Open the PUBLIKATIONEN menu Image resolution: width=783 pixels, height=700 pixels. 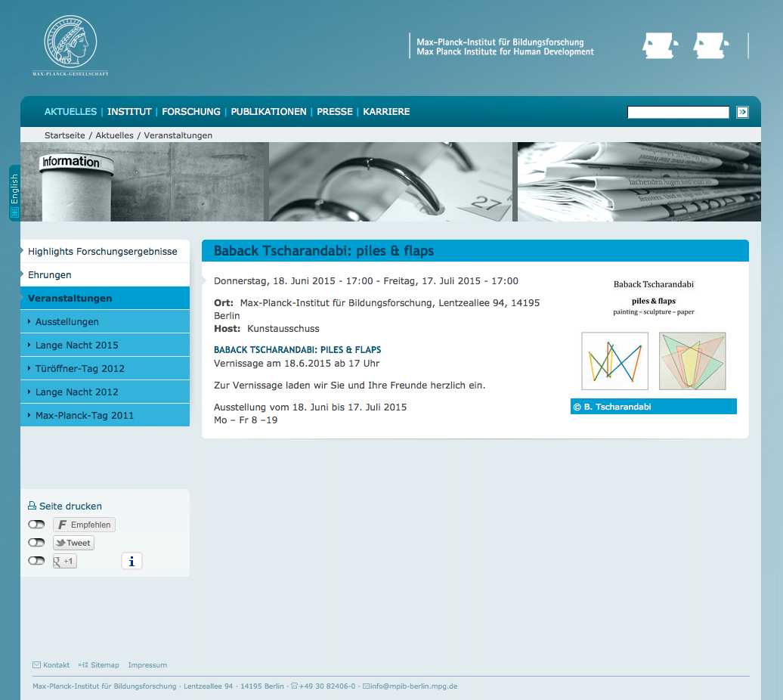(268, 112)
